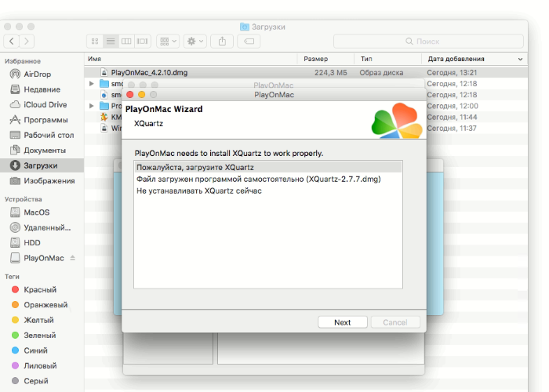Select 'Пожалуйста, загрузите XQuartz' option
Viewport: 549px width, 392px height.
pos(268,167)
